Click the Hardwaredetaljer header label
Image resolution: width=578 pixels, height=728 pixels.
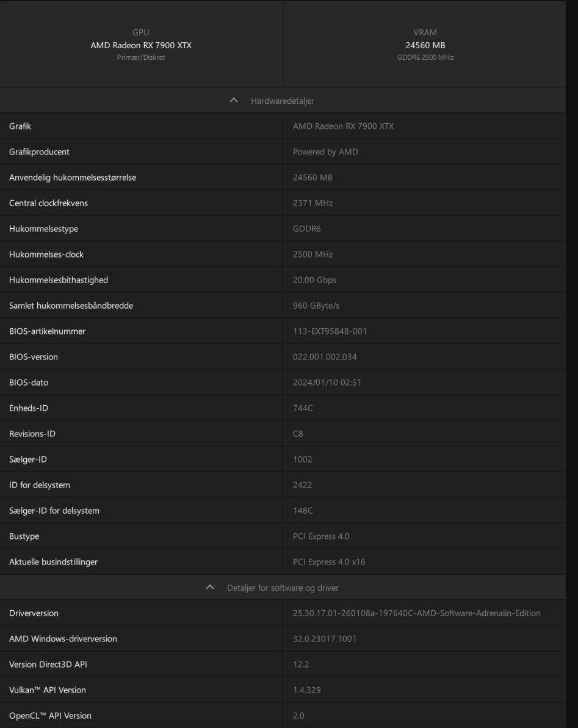282,101
